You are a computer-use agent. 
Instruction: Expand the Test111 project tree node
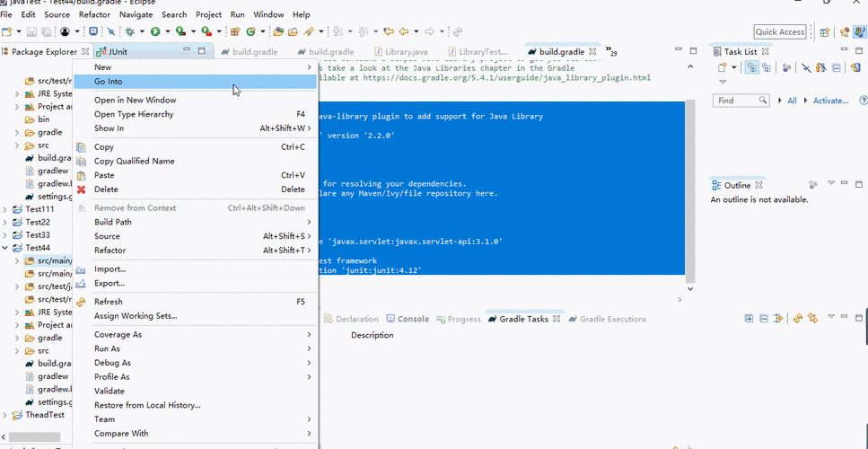[x=5, y=209]
